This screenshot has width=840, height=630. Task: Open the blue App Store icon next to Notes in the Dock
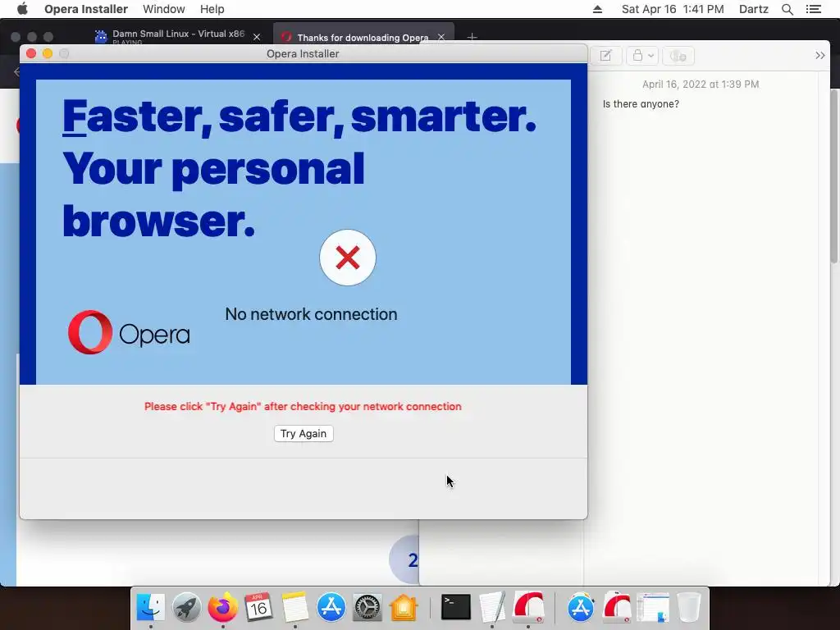pos(331,607)
